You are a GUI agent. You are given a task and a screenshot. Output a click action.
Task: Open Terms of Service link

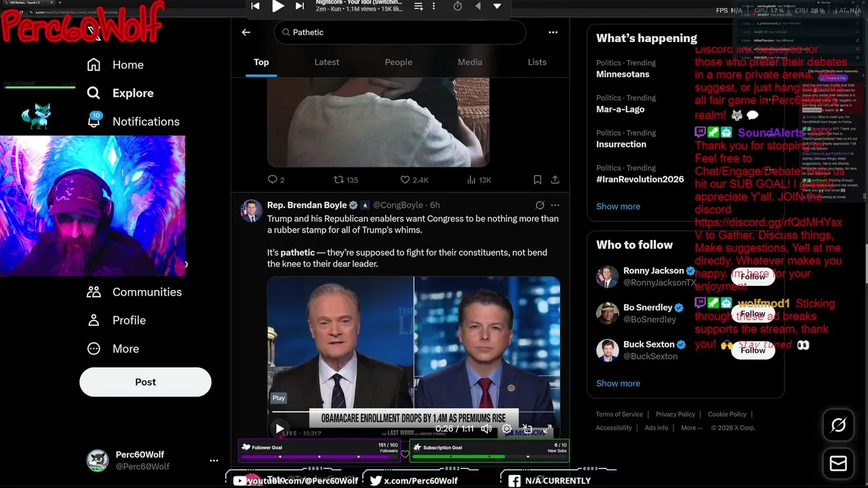point(619,414)
